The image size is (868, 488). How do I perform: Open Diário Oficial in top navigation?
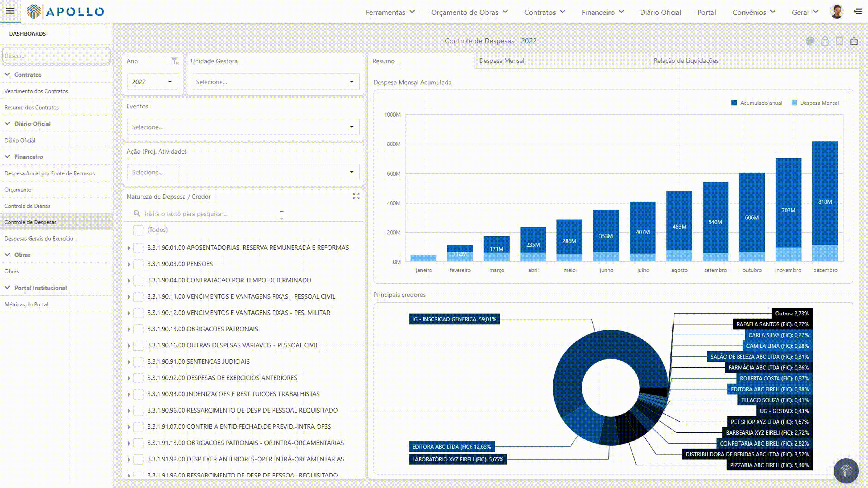point(661,12)
